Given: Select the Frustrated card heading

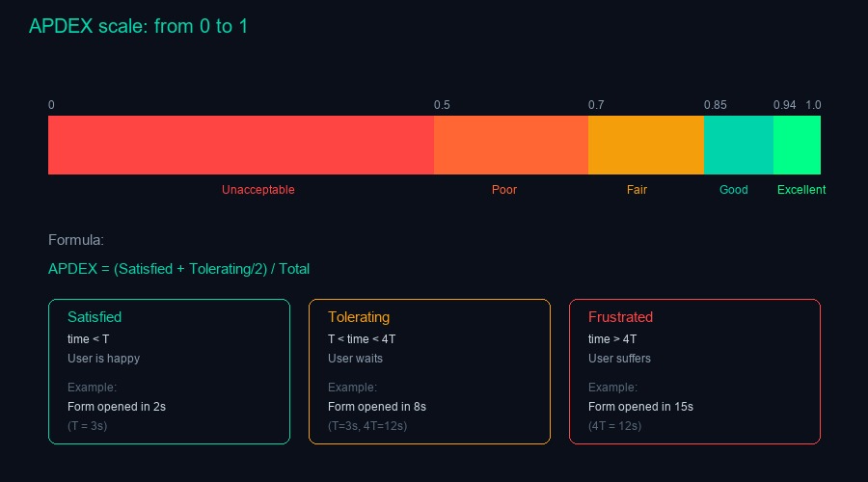Looking at the screenshot, I should click(x=620, y=317).
